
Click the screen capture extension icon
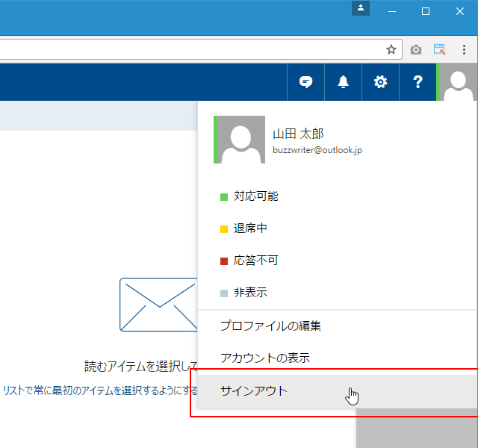pyautogui.click(x=439, y=49)
